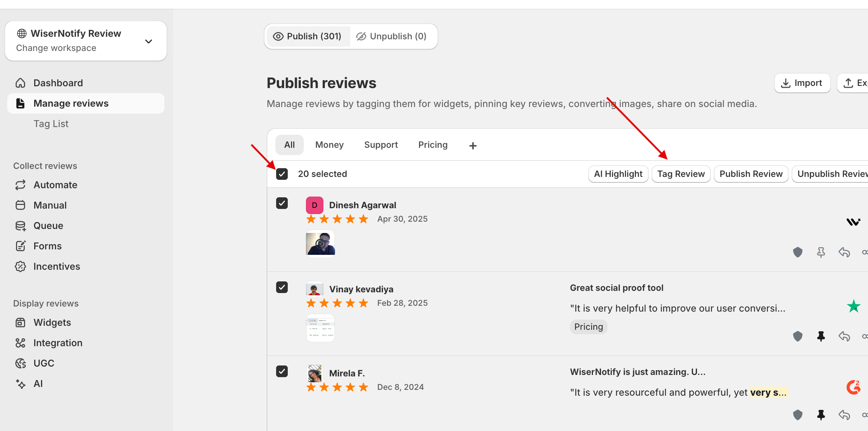Deselect Mirela F.'s review checkbox
This screenshot has width=868, height=431.
[x=282, y=371]
